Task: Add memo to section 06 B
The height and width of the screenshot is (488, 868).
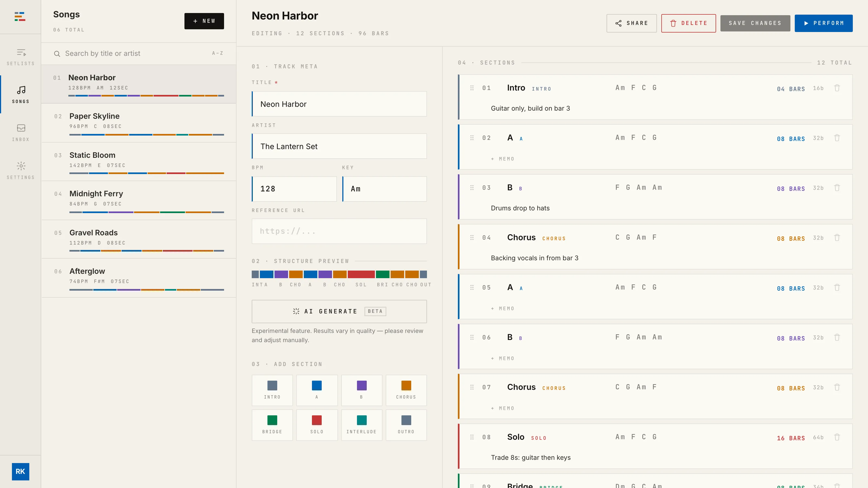Action: tap(502, 358)
